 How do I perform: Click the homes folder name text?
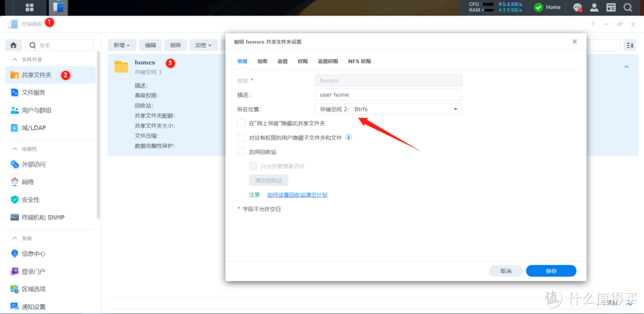click(x=145, y=63)
